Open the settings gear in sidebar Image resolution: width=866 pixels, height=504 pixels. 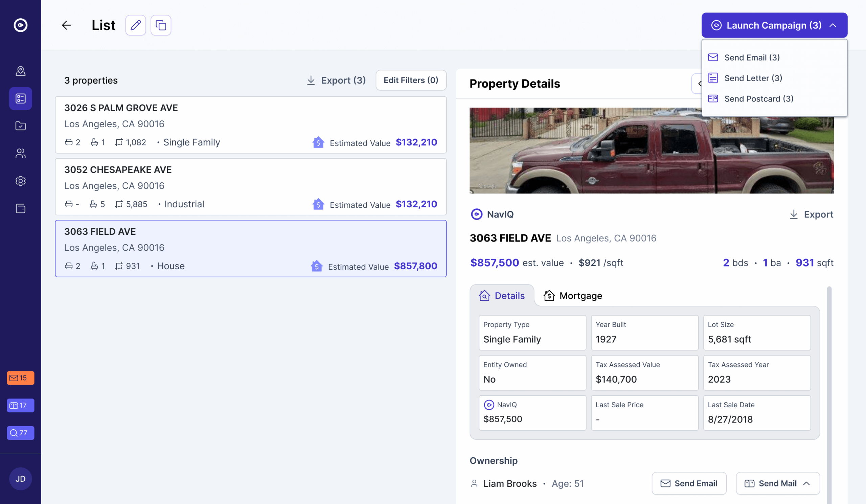point(20,181)
